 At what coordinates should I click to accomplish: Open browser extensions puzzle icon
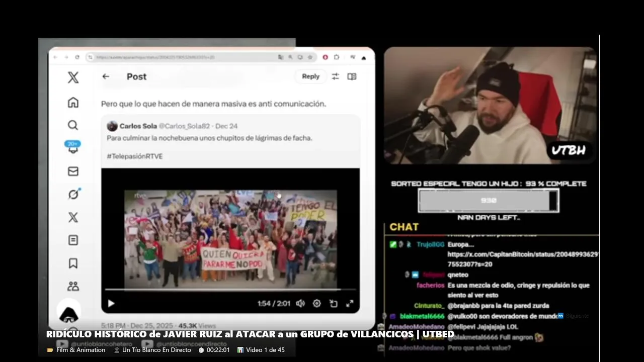coord(337,57)
